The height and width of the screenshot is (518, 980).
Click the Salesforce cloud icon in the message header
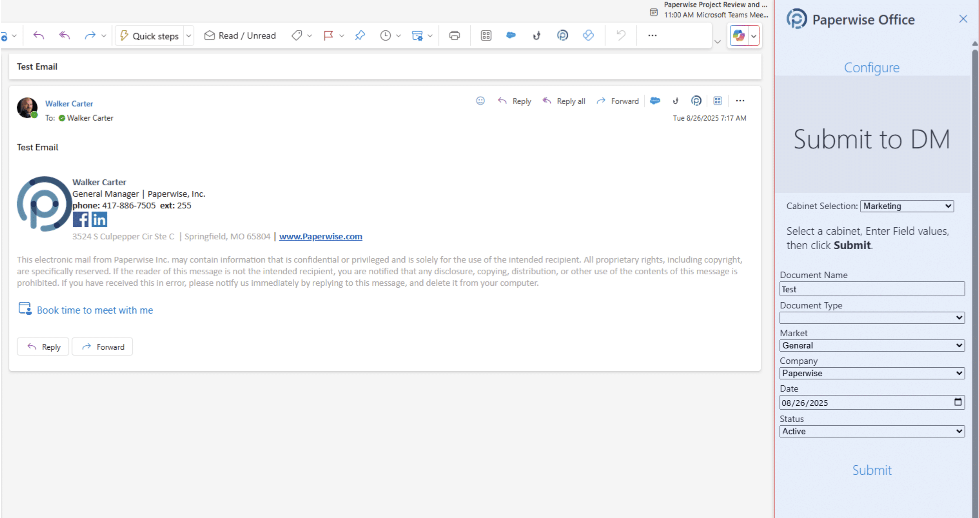[x=655, y=101]
